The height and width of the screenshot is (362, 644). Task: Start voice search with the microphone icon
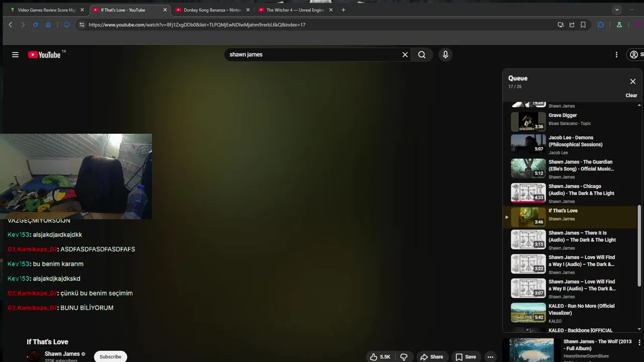[x=445, y=54]
